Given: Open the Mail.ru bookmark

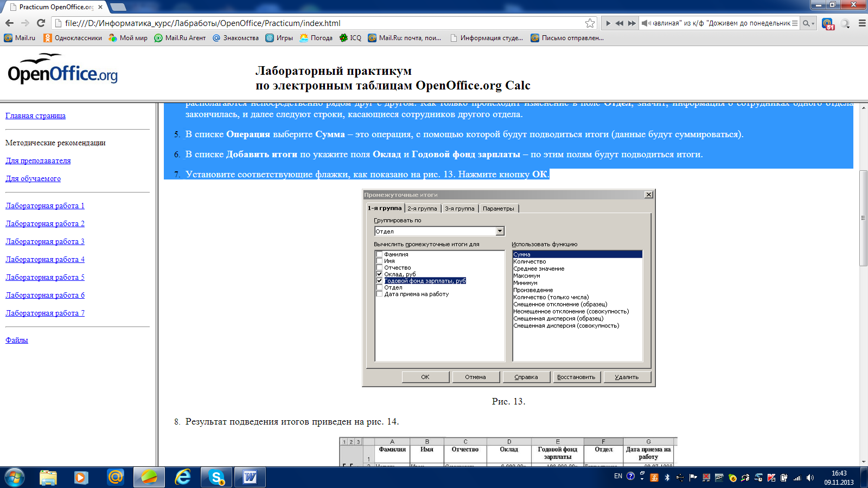Looking at the screenshot, I should coord(20,38).
